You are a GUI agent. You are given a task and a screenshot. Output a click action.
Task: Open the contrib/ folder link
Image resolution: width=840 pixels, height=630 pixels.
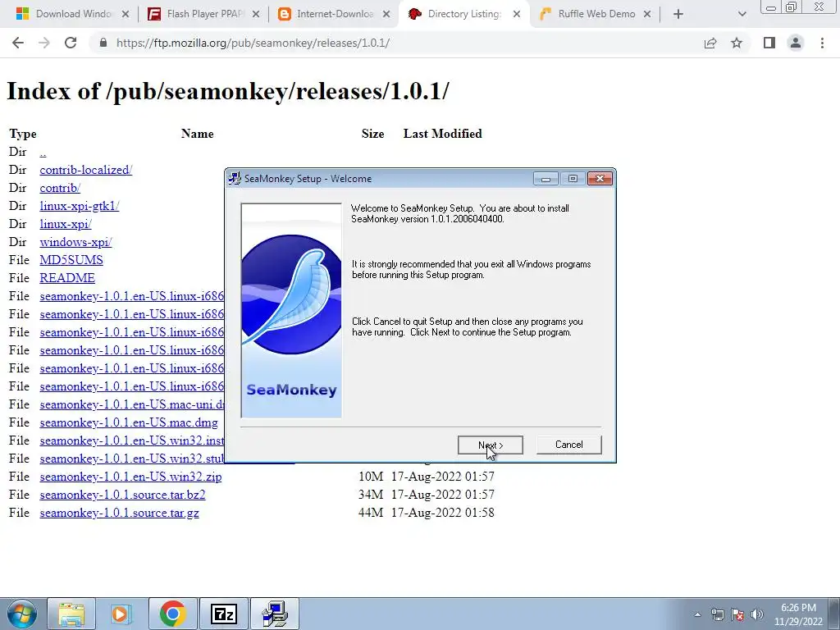[x=60, y=188]
